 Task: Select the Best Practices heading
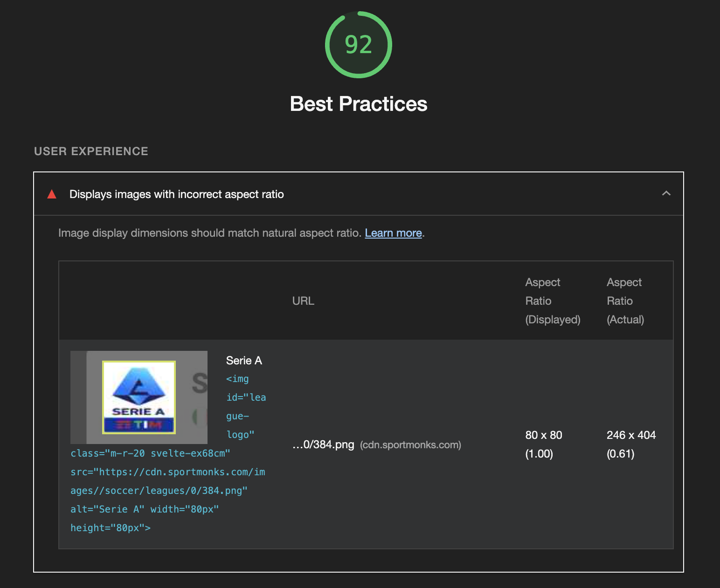coord(359,103)
